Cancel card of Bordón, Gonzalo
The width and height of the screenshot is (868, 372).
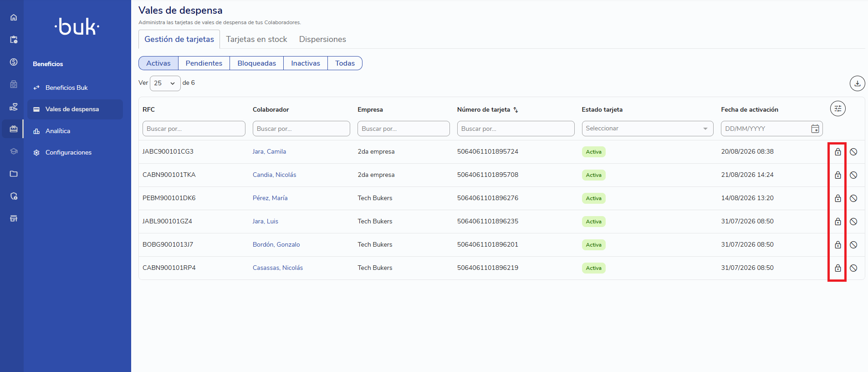(x=853, y=245)
